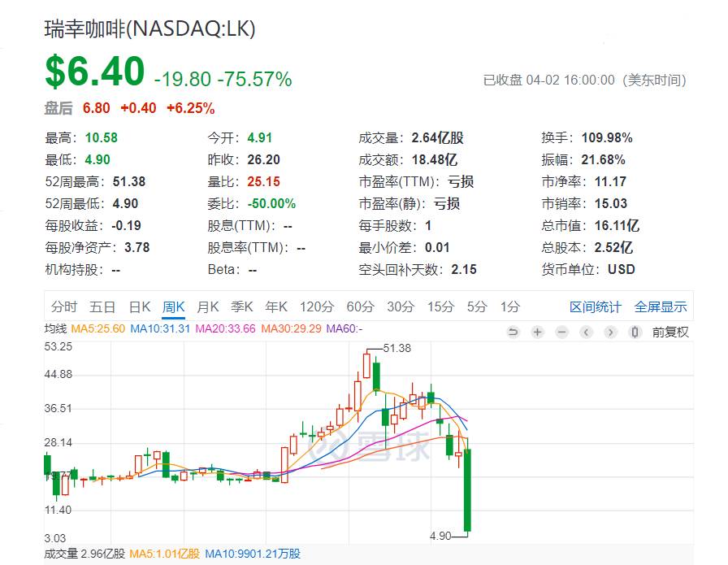Viewport: 728px width, 565px height.
Task: Click the 昨收 value 26.20
Action: 264,159
